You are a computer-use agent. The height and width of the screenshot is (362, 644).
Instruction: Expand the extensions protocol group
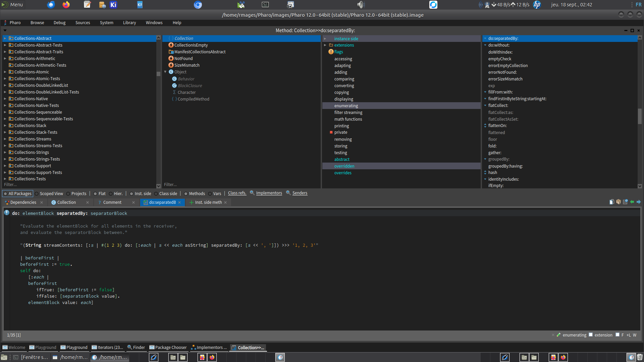[x=325, y=45]
